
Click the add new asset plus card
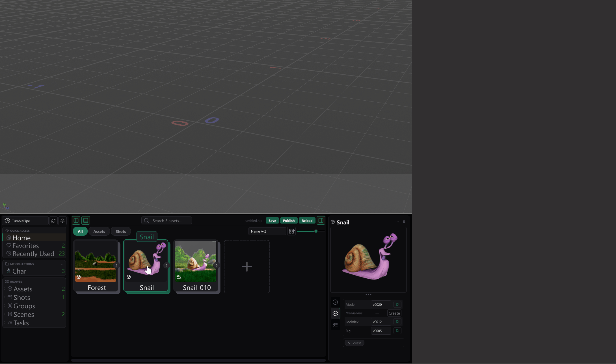[x=247, y=266]
